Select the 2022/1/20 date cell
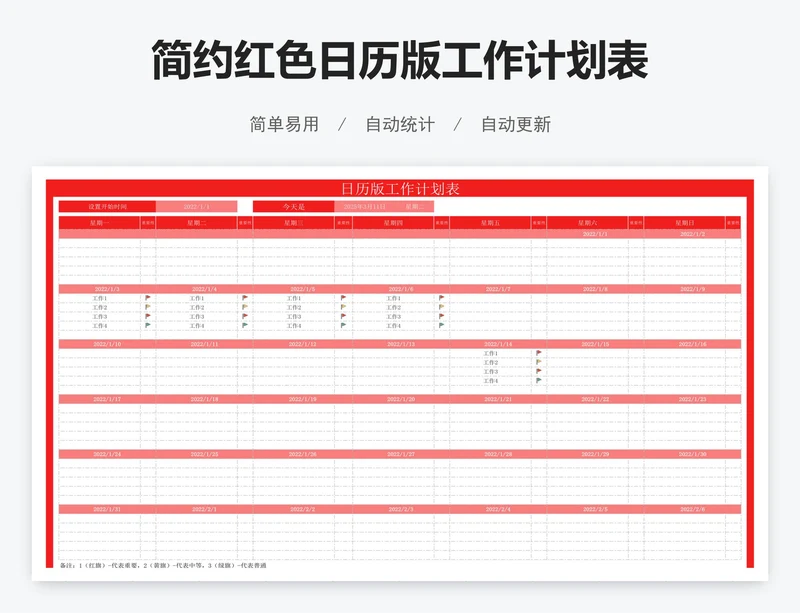Screen dimensions: 800x613 [x=401, y=399]
